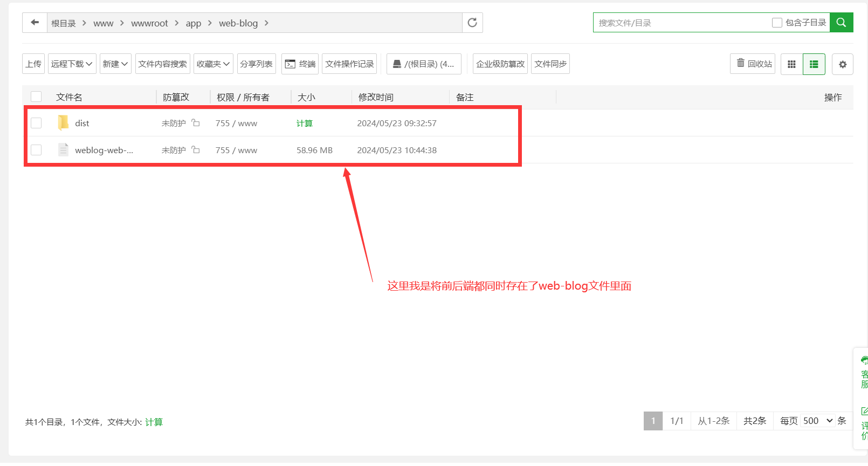Image resolution: width=868 pixels, height=466 pixels.
Task: Expand chevron after wwwroot breadcrumb
Action: [x=176, y=23]
